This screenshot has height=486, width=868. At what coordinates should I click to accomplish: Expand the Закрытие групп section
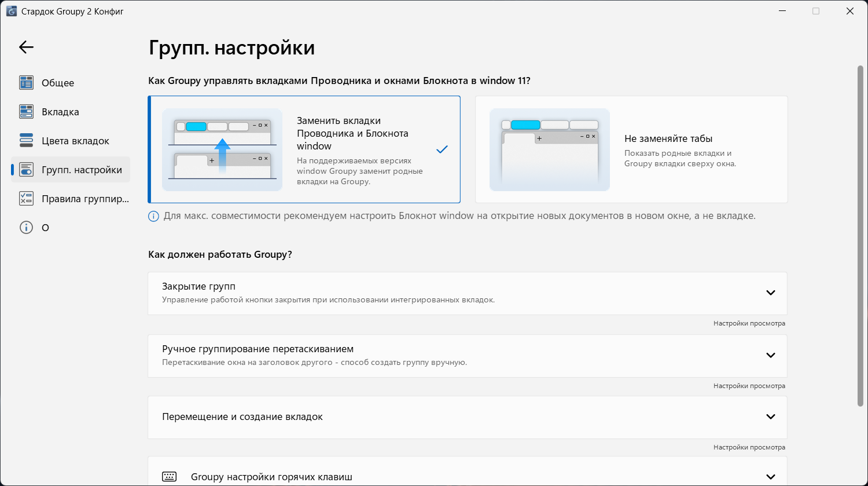click(x=468, y=293)
